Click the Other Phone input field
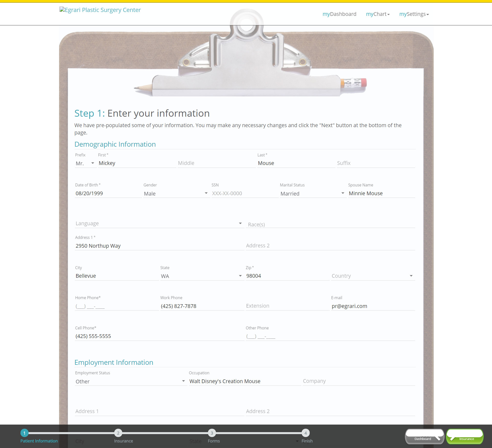The width and height of the screenshot is (492, 448). pyautogui.click(x=330, y=336)
